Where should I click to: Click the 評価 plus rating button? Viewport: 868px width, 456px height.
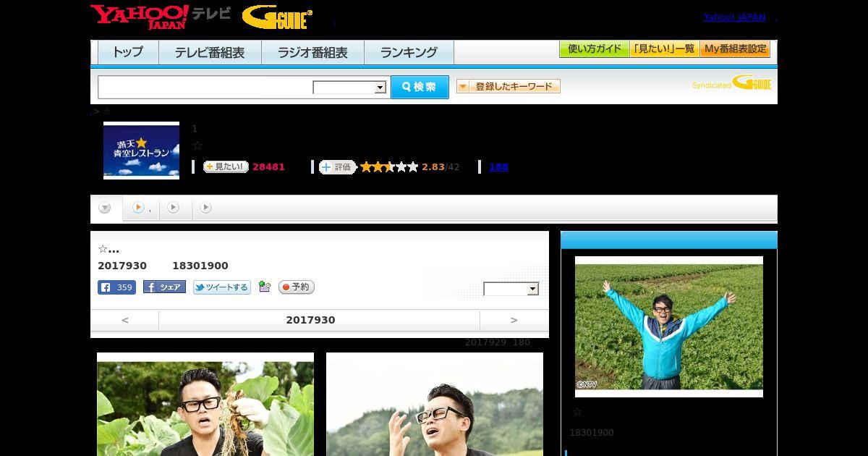338,167
